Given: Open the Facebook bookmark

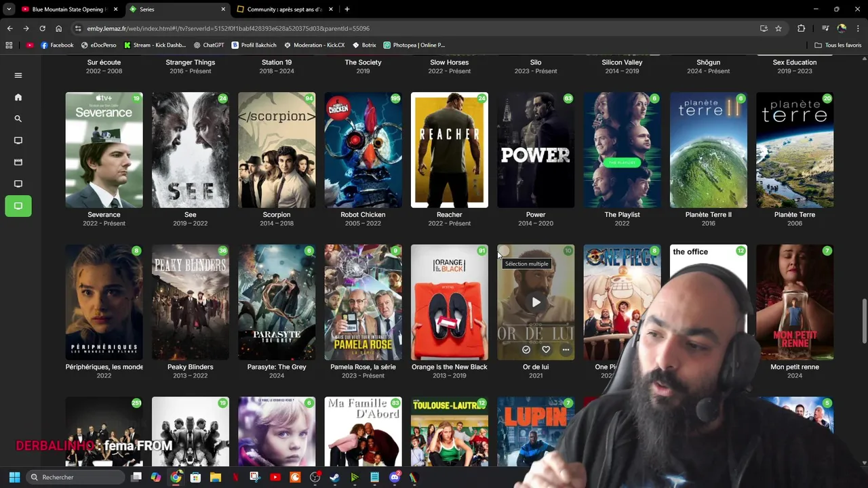Looking at the screenshot, I should (57, 45).
